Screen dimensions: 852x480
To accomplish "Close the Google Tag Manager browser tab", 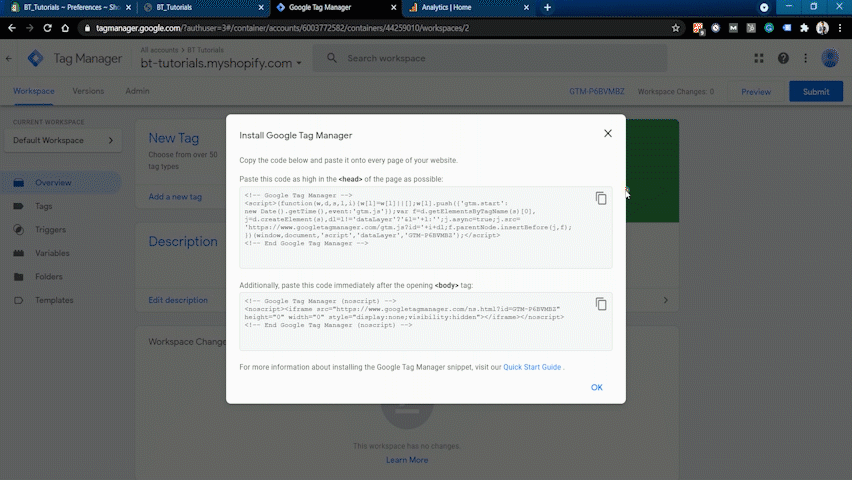I will click(393, 7).
